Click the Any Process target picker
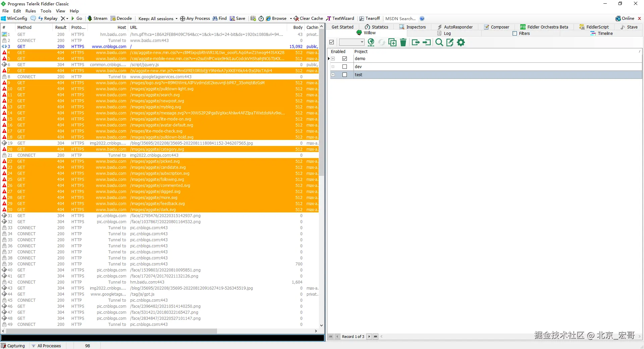 [x=195, y=18]
